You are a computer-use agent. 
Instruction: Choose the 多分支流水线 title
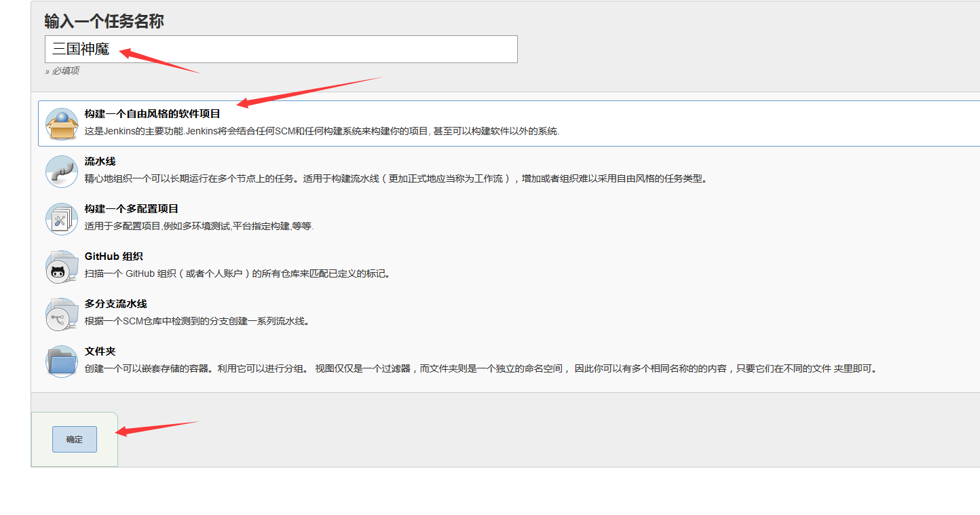[116, 304]
